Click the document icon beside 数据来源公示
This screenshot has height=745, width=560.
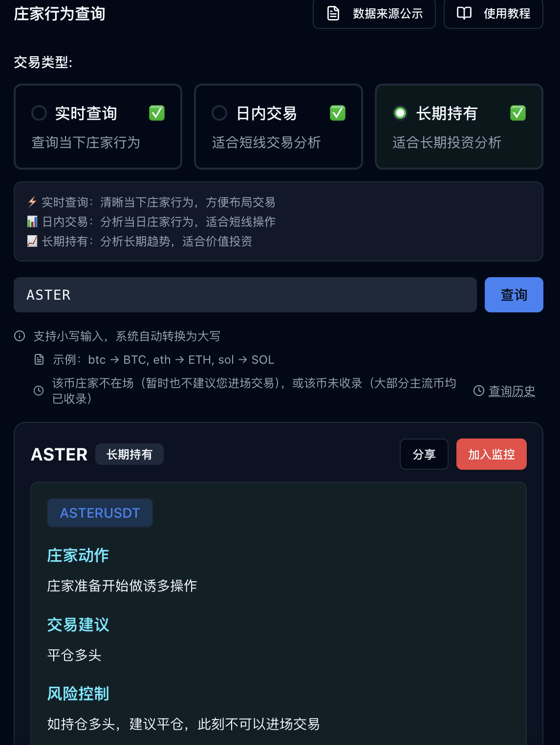pos(333,13)
